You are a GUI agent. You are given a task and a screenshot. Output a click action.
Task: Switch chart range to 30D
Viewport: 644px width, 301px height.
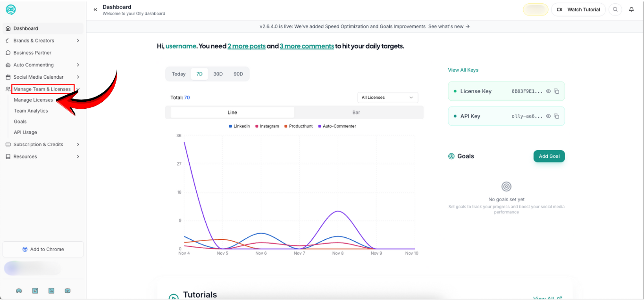coord(218,74)
